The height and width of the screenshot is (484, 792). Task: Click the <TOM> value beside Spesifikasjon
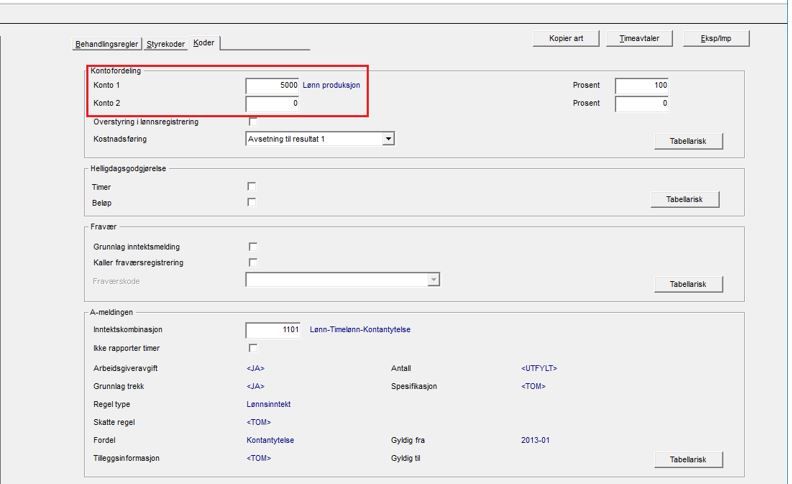(x=533, y=386)
